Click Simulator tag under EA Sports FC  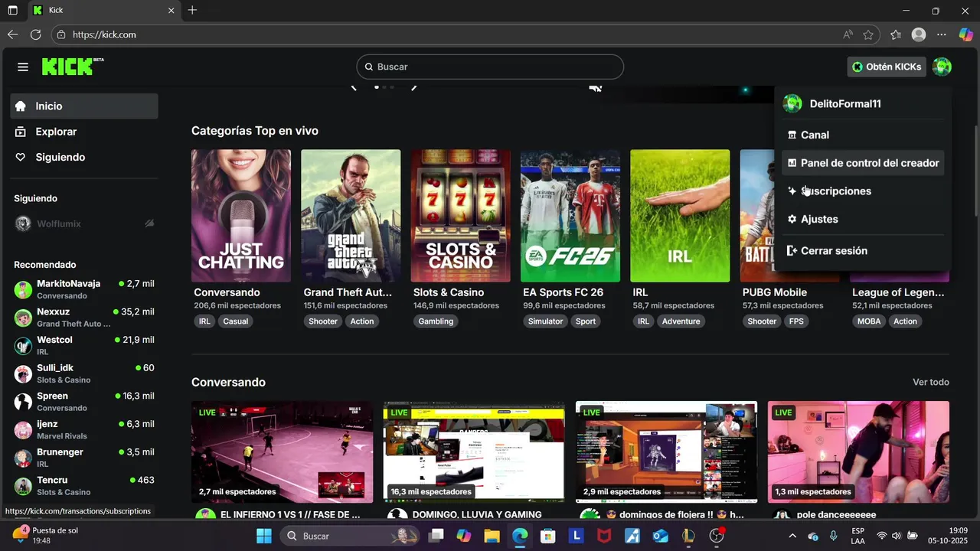coord(545,321)
